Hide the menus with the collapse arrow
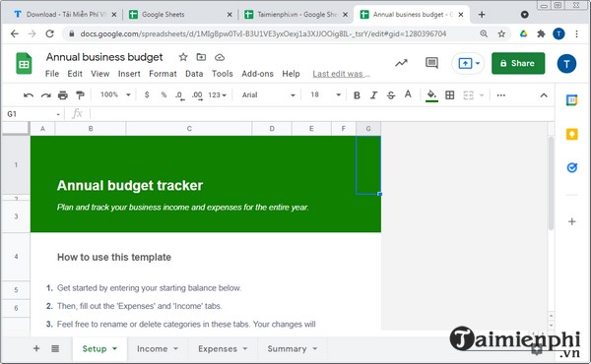Screen dimensions: 591x364 (544, 95)
